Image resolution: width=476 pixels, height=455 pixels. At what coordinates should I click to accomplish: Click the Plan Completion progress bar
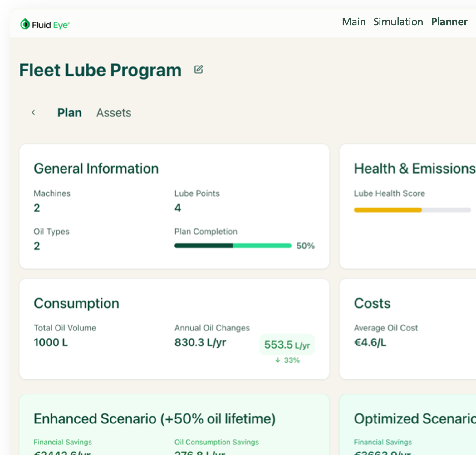point(233,246)
